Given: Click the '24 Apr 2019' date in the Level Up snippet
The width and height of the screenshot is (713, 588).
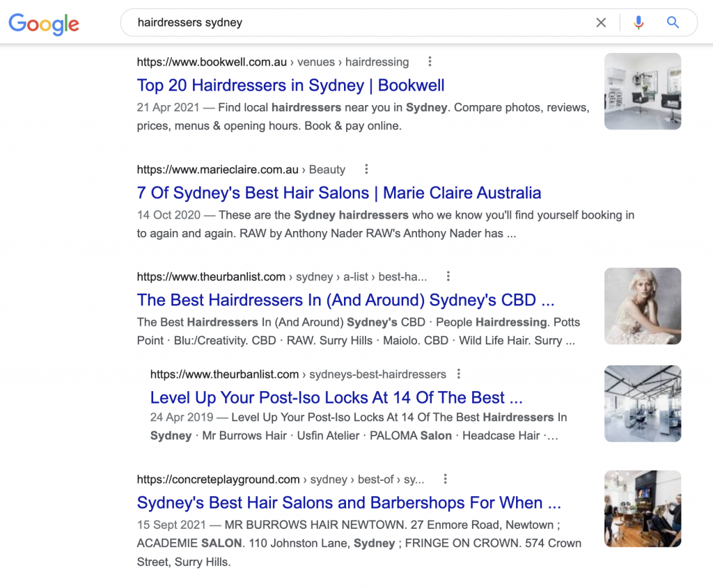Looking at the screenshot, I should pyautogui.click(x=182, y=417).
